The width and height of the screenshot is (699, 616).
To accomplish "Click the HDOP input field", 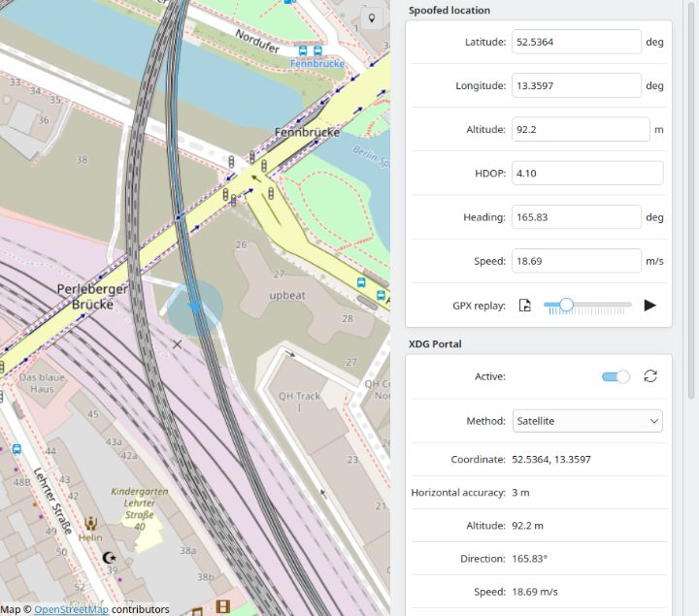I will [x=587, y=174].
